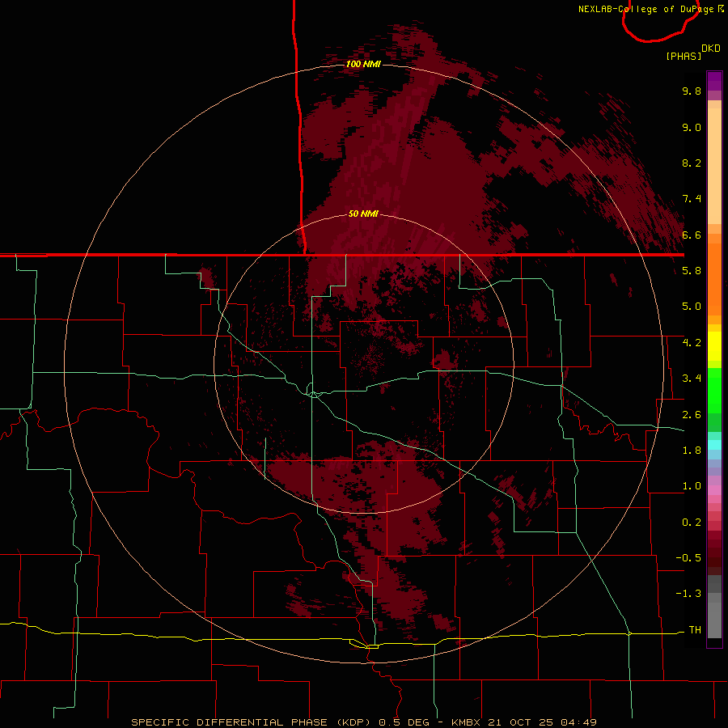The image size is (728, 728).
Task: Select the pink segment of color bar
Action: click(714, 490)
